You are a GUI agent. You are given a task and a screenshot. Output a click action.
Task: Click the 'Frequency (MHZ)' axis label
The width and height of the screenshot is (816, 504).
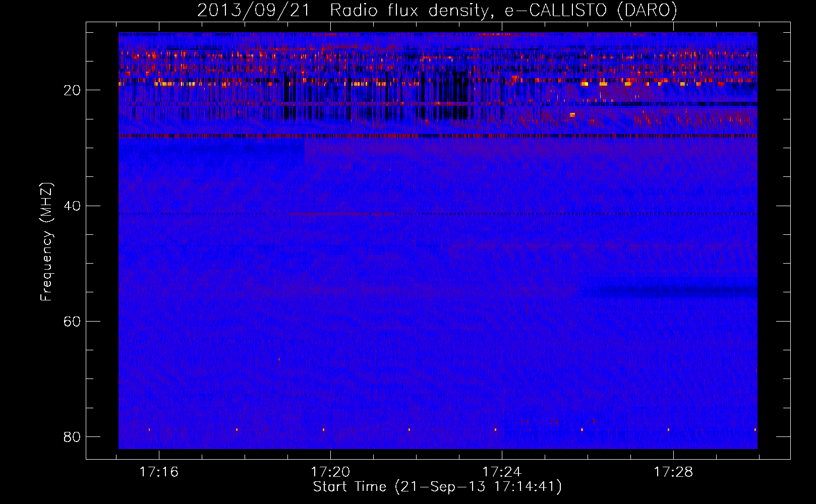tap(46, 242)
